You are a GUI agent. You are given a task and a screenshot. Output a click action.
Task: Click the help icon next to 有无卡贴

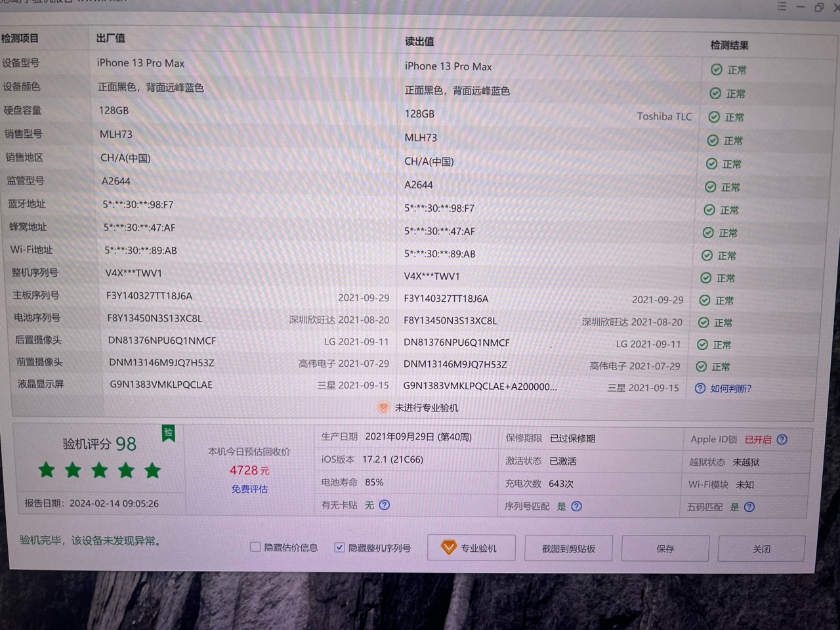(385, 505)
